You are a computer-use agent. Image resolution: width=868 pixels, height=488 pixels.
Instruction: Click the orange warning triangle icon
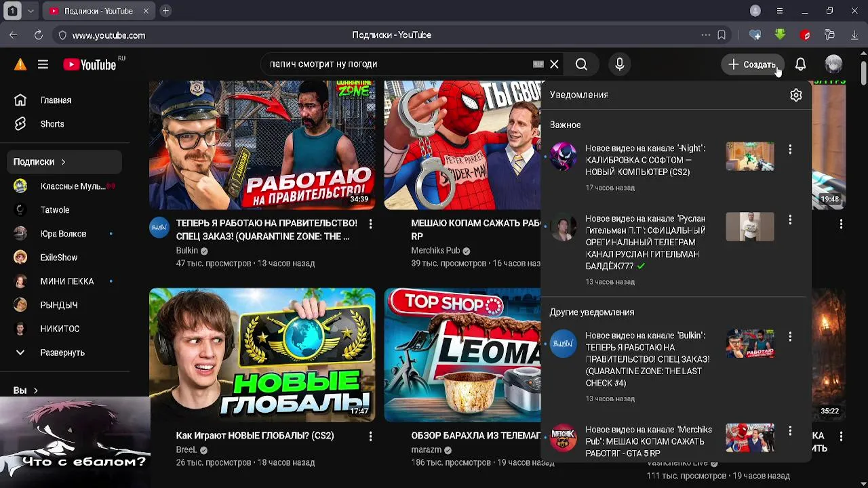pyautogui.click(x=20, y=64)
